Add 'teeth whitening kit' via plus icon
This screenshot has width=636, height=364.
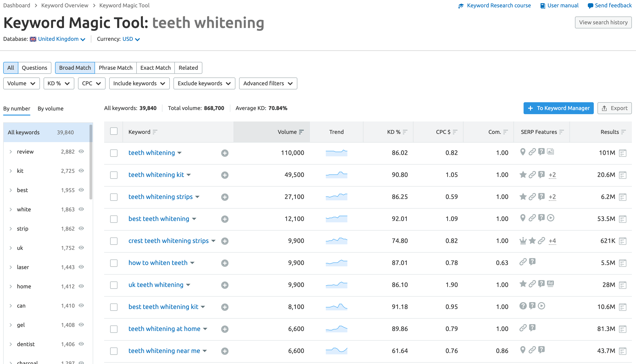pyautogui.click(x=225, y=175)
